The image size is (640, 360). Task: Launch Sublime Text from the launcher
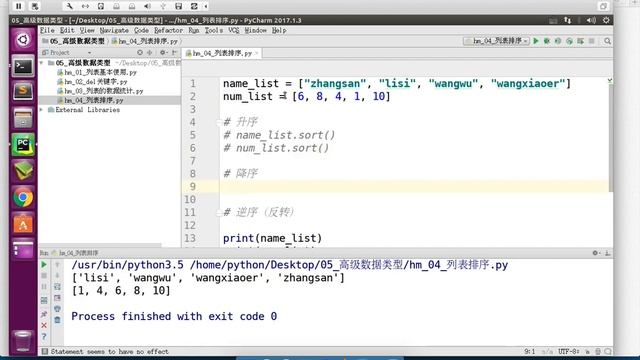tap(23, 91)
